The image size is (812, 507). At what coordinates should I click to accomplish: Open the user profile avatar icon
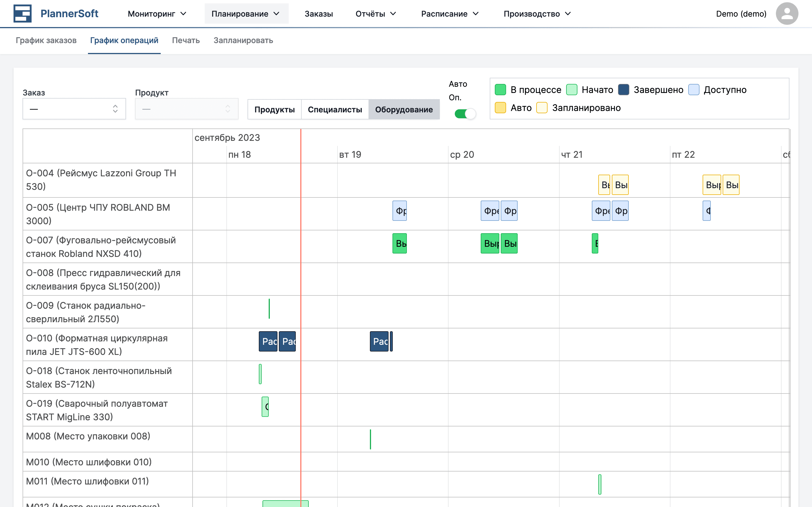coord(787,14)
